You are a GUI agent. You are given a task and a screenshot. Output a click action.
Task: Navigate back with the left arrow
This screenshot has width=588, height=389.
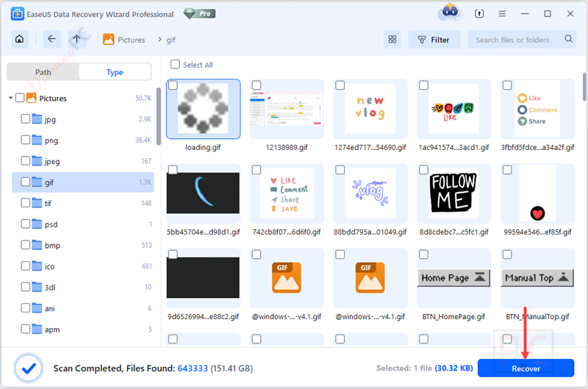[x=51, y=39]
